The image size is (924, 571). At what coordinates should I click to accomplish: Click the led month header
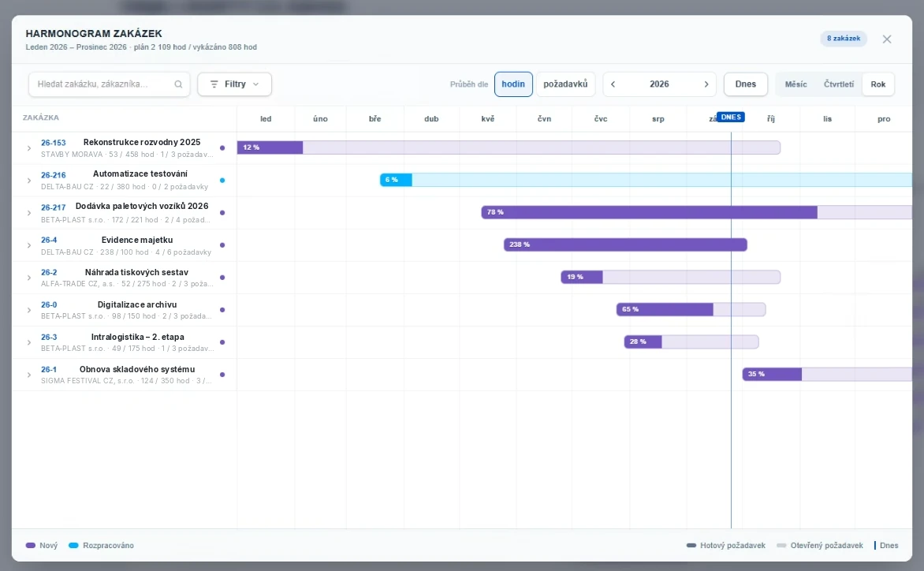[266, 119]
